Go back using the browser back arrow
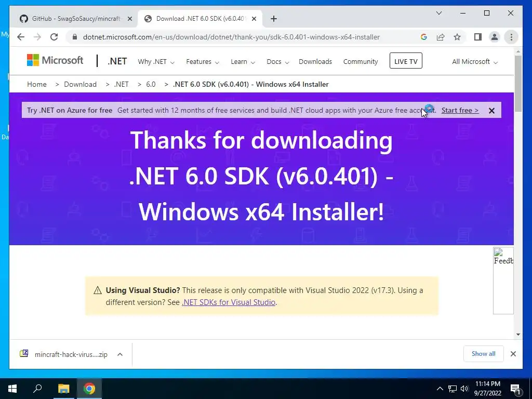 [x=21, y=37]
